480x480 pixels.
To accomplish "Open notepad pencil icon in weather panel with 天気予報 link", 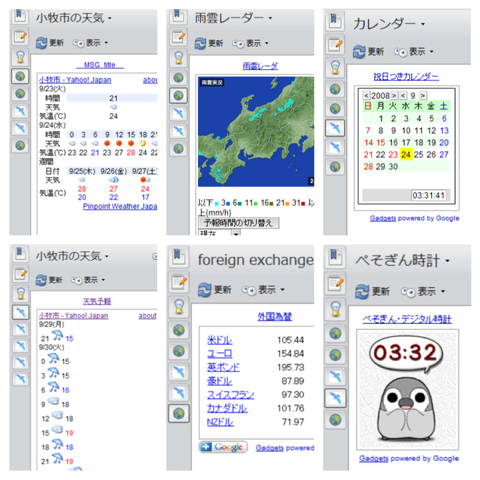I will [x=20, y=274].
